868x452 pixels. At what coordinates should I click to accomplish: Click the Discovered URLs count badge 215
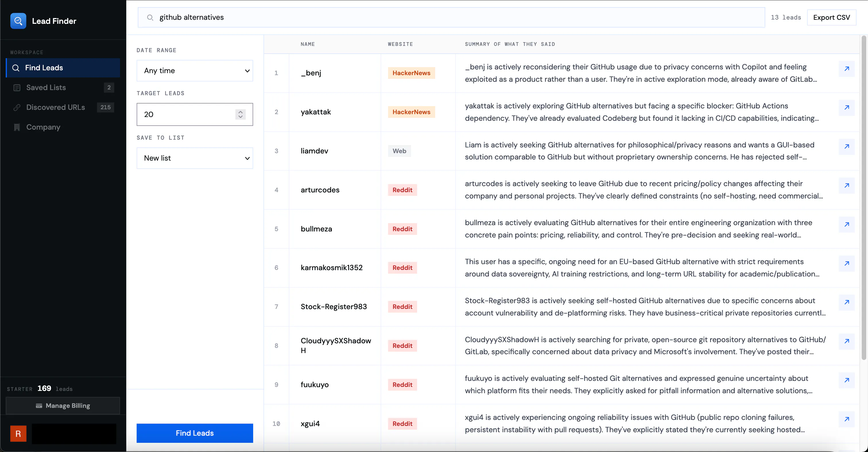[x=105, y=108]
